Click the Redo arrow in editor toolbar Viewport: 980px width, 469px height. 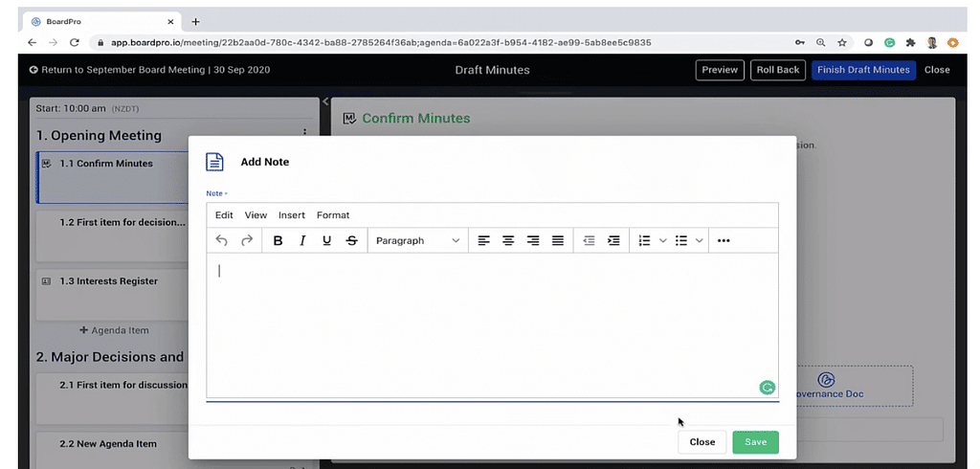coord(247,240)
